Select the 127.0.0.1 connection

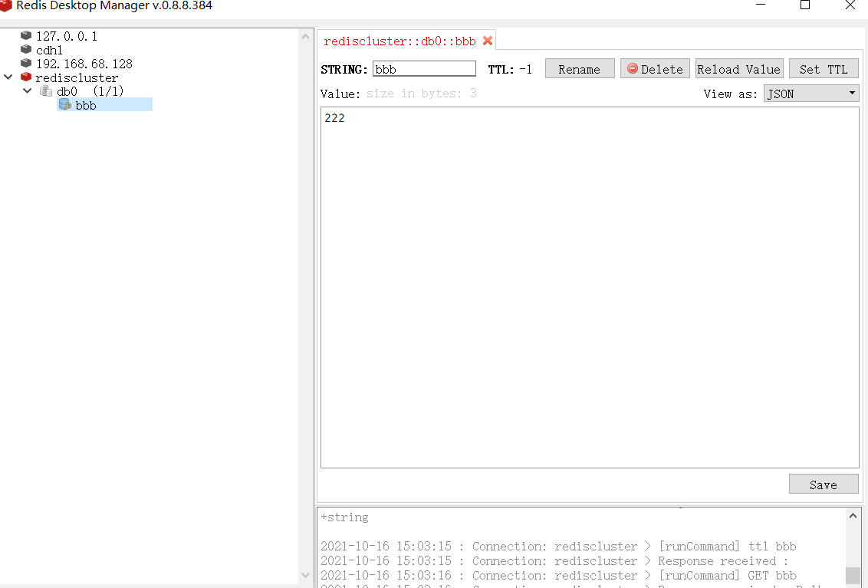[67, 36]
